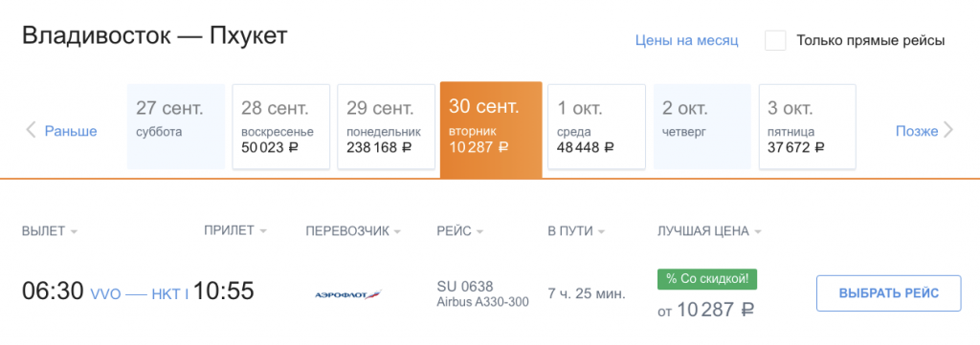The width and height of the screenshot is (980, 345).
Task: Enable the Только прямые рейсы checkbox
Action: [775, 40]
